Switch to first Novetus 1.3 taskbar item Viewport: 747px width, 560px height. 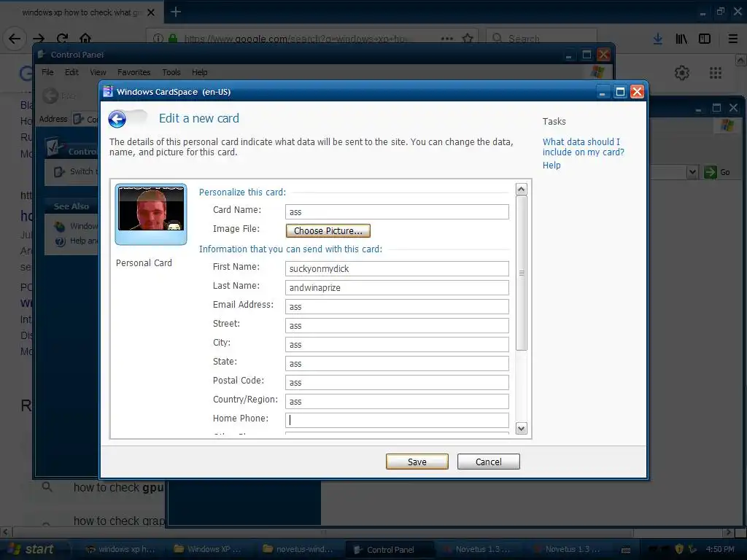(476, 549)
